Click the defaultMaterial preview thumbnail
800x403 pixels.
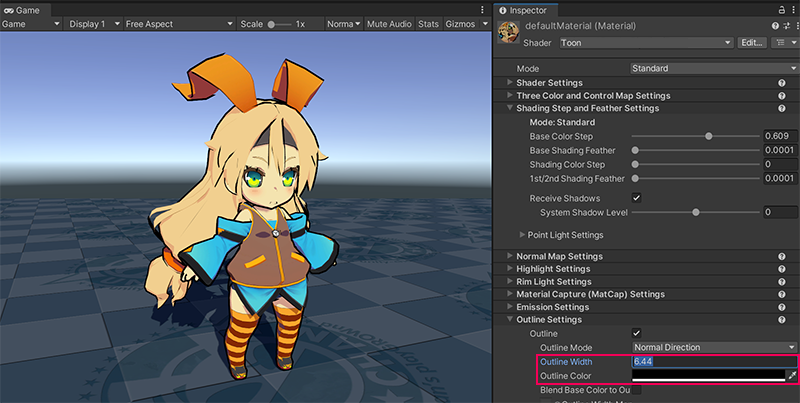click(508, 33)
